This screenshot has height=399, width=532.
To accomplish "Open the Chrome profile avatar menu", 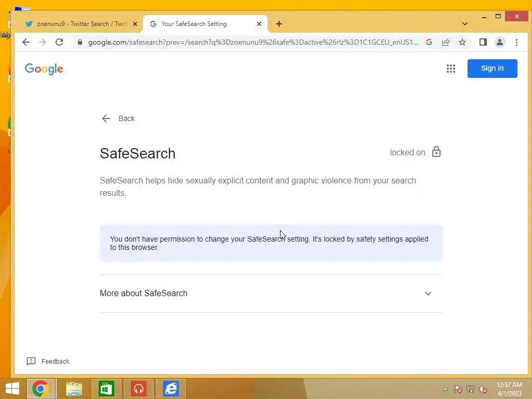I will pyautogui.click(x=499, y=42).
